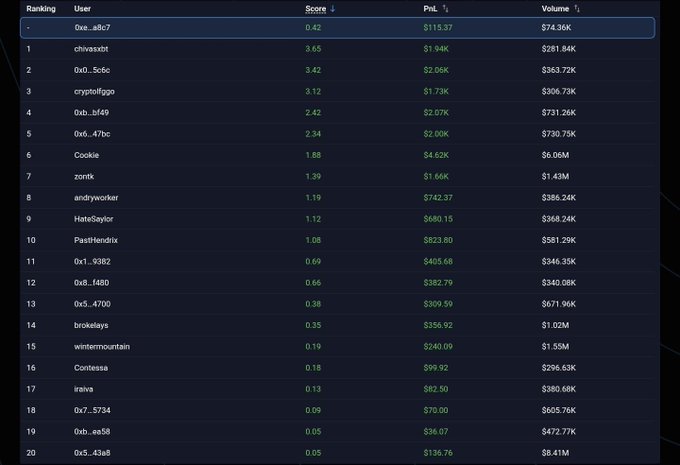Open user 0x6...47bc row

point(337,134)
